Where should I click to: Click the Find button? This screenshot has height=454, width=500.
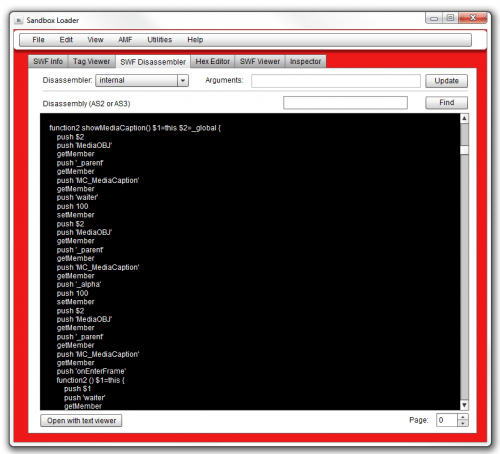(x=446, y=102)
